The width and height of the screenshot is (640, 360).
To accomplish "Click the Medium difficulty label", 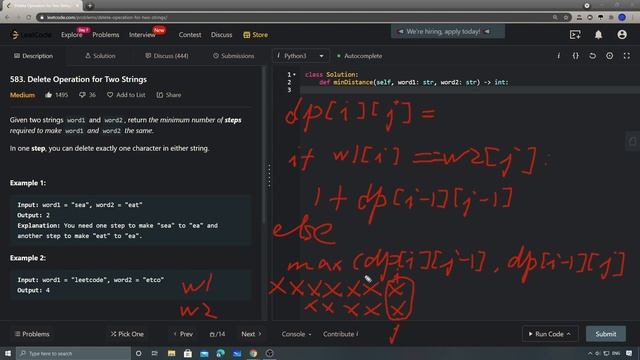I will pyautogui.click(x=22, y=95).
